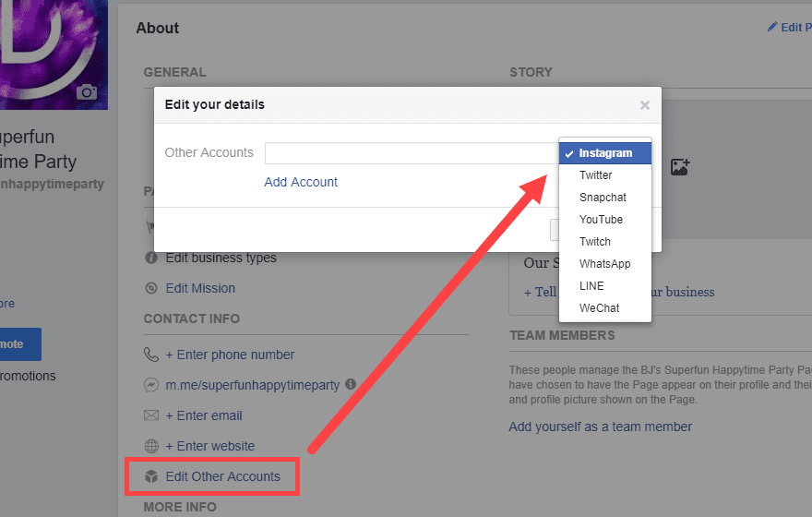Click the Messenger icon beside m.me link
The image size is (812, 517).
(151, 385)
